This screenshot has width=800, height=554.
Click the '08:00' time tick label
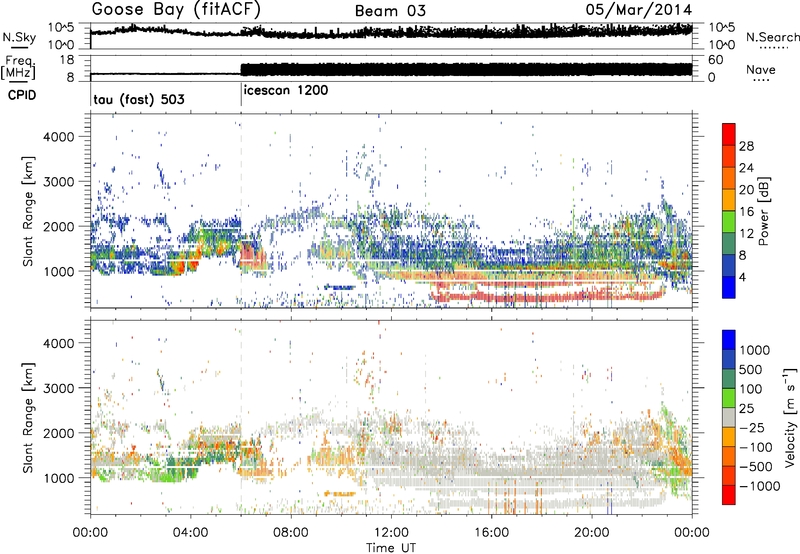[x=291, y=533]
